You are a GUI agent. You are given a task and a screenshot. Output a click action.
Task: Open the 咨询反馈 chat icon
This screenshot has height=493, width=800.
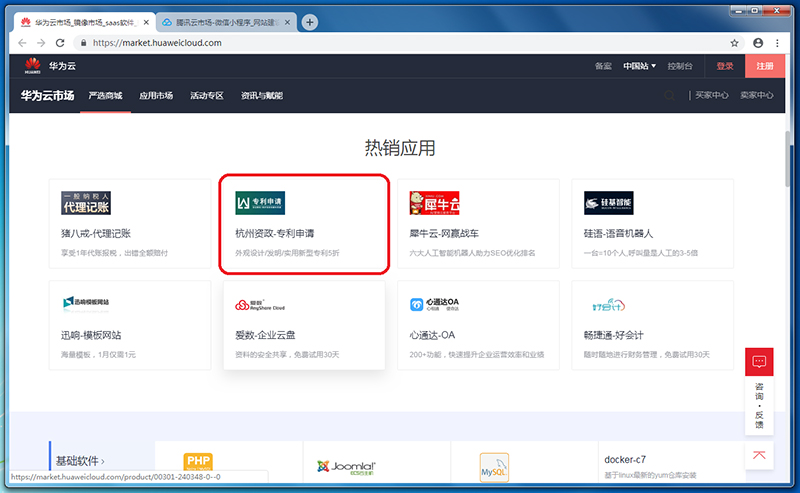click(x=759, y=362)
